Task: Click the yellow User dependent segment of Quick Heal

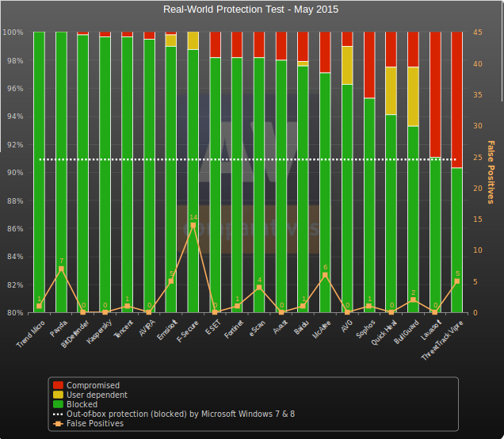Action: click(391, 90)
